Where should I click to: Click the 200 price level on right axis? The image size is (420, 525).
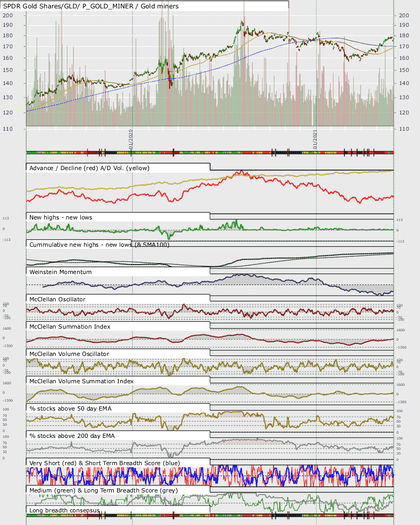click(x=404, y=15)
